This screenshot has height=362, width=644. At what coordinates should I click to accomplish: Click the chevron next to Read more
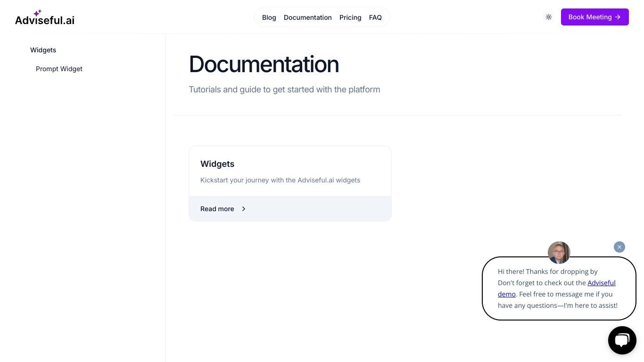(244, 209)
